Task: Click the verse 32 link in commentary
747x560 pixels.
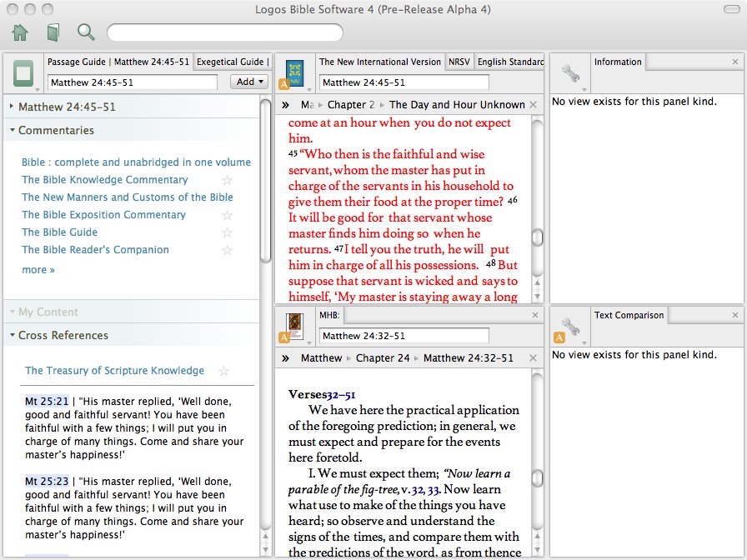Action: (418, 489)
